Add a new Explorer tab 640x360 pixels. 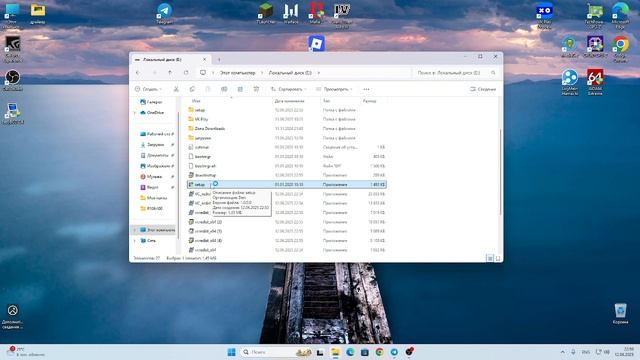[x=219, y=60]
